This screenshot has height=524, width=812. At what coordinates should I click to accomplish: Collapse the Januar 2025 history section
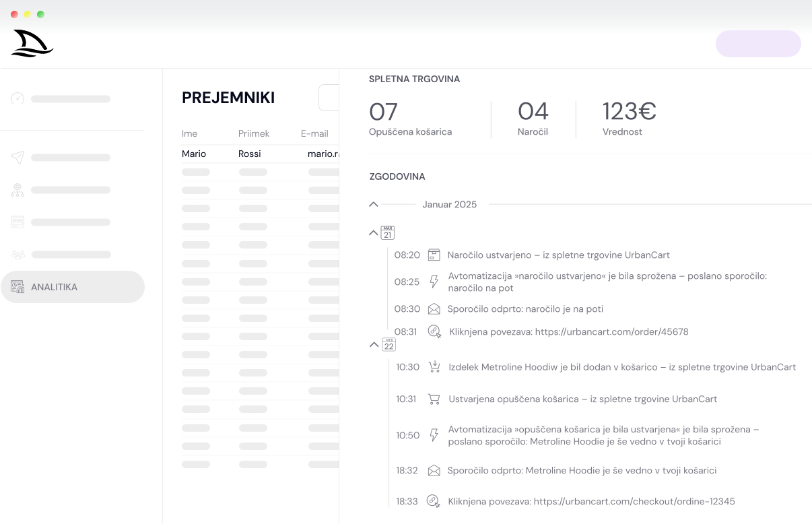click(374, 204)
